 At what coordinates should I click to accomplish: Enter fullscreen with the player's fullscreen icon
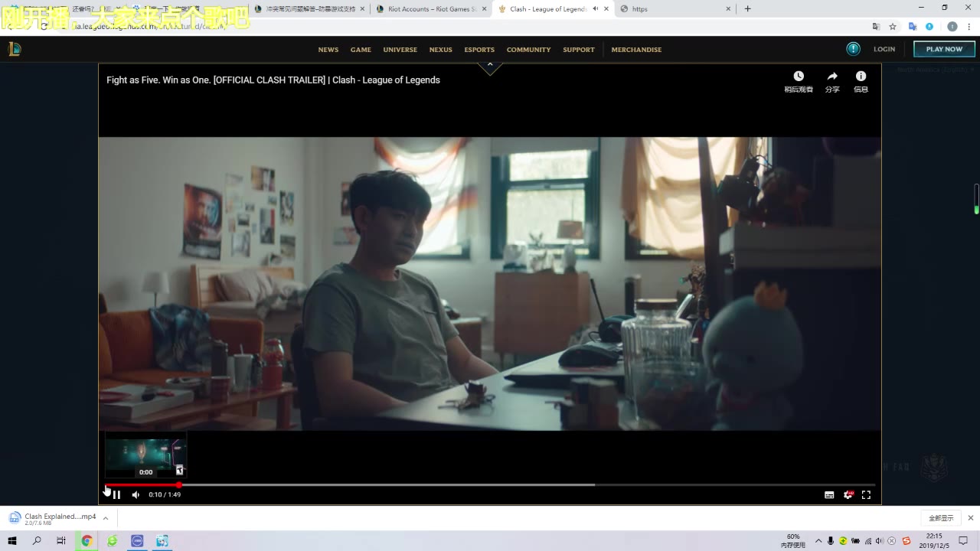pyautogui.click(x=866, y=494)
